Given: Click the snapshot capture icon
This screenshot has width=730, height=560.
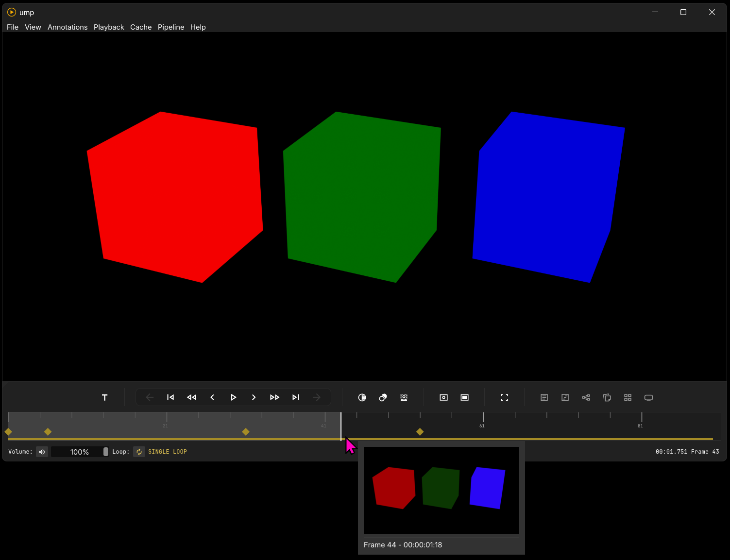Looking at the screenshot, I should (x=443, y=397).
